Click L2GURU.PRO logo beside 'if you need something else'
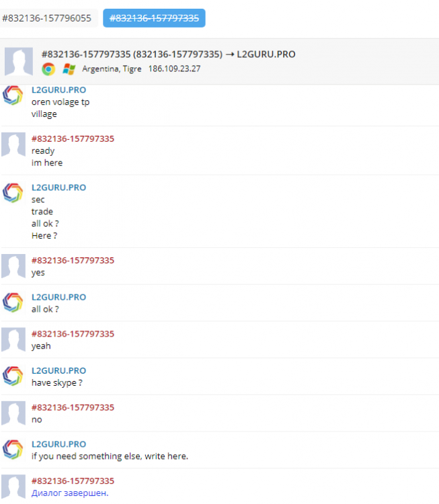439x504 pixels. (13, 450)
